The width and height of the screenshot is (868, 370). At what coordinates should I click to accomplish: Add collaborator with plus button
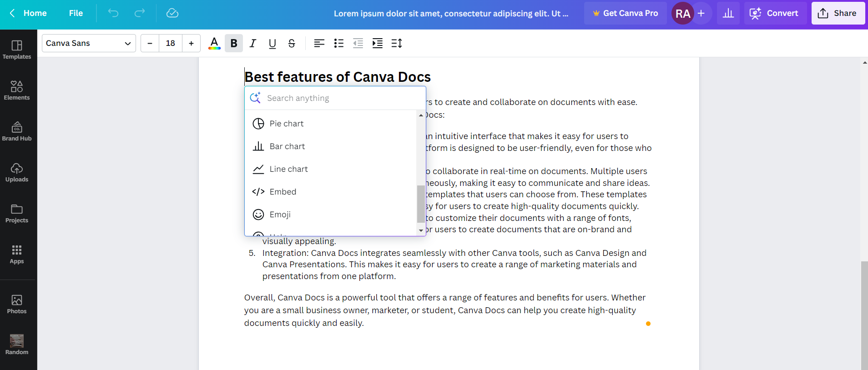click(701, 13)
